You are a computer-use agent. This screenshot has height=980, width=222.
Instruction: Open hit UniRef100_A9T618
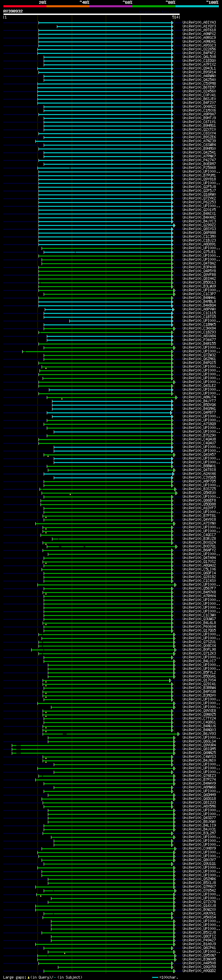coord(199,30)
